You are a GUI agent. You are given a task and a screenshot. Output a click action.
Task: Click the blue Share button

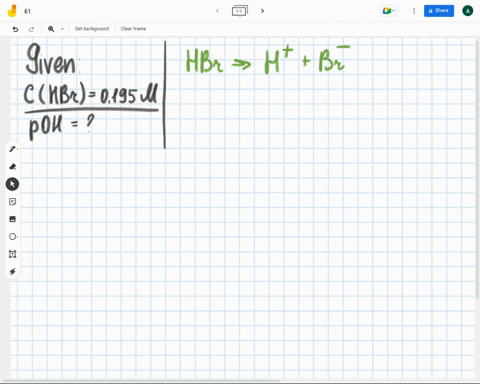click(x=439, y=11)
